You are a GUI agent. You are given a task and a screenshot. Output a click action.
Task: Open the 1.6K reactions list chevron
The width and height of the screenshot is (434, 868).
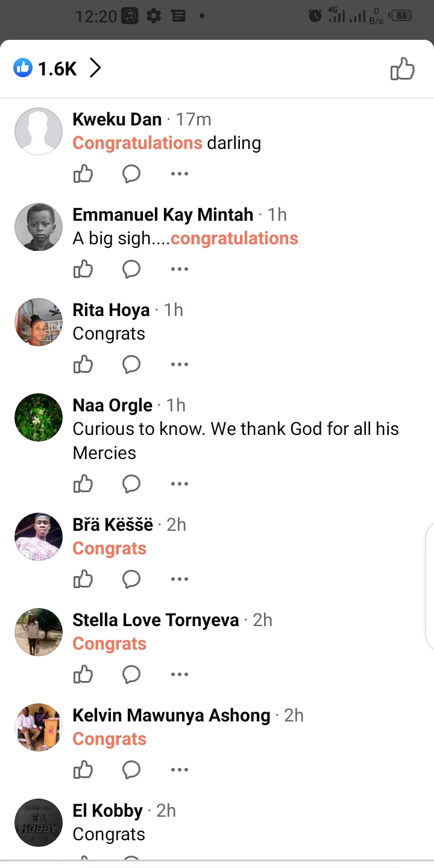point(95,69)
